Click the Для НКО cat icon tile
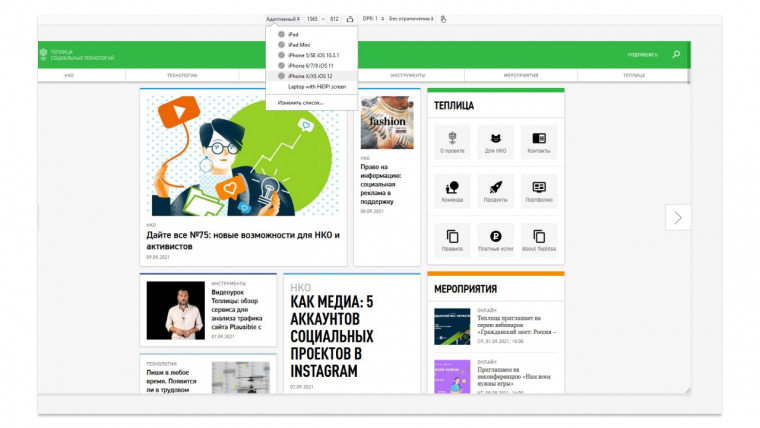The image size is (760, 428). click(495, 139)
